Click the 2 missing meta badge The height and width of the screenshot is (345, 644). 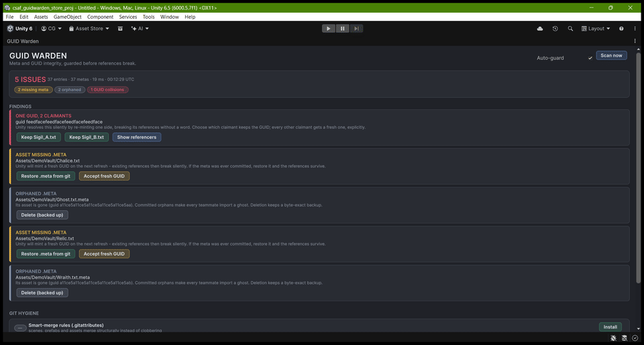[x=34, y=89]
